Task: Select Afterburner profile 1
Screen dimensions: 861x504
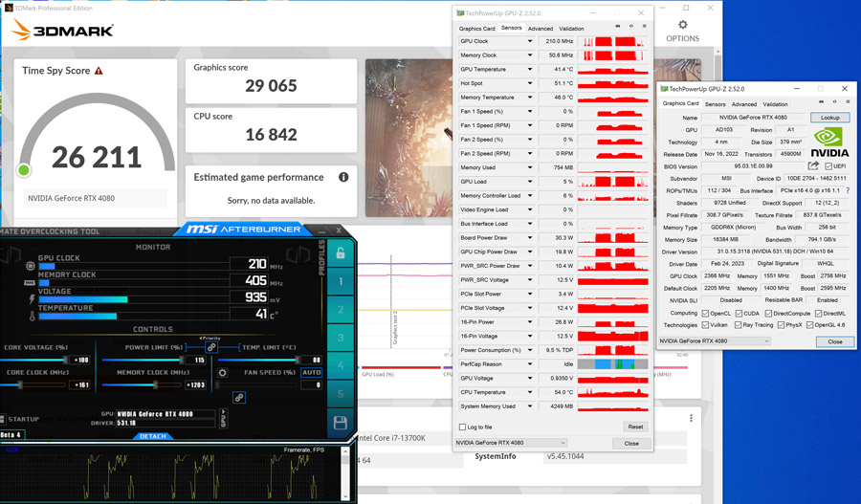Action: (341, 281)
